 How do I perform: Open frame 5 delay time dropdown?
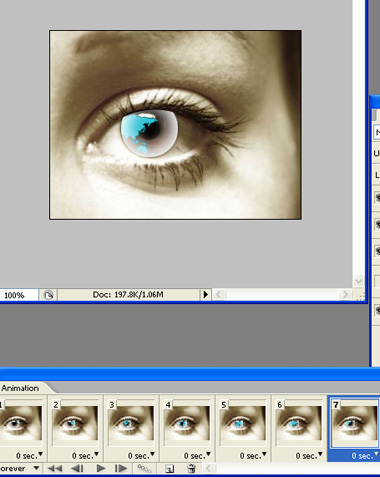[x=254, y=455]
